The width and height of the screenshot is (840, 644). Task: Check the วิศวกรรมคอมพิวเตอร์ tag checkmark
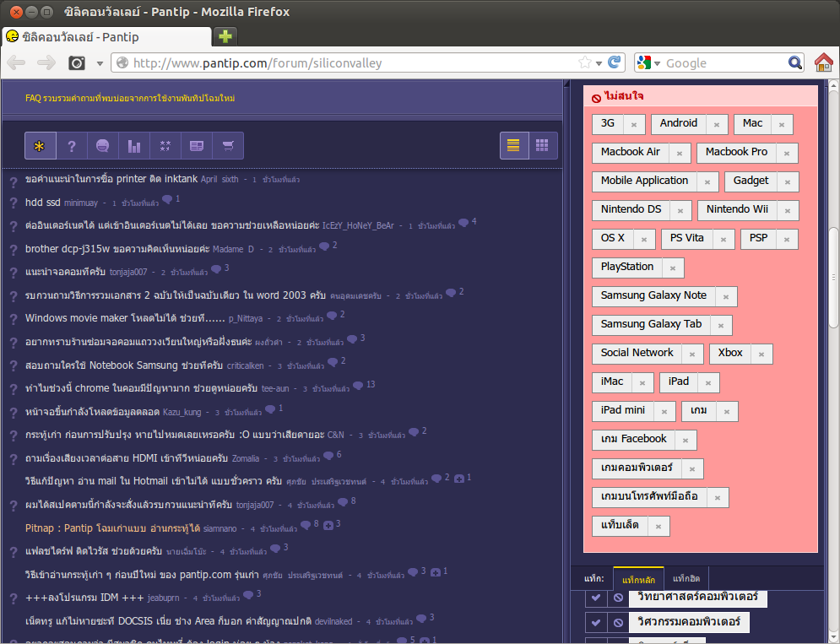click(596, 623)
